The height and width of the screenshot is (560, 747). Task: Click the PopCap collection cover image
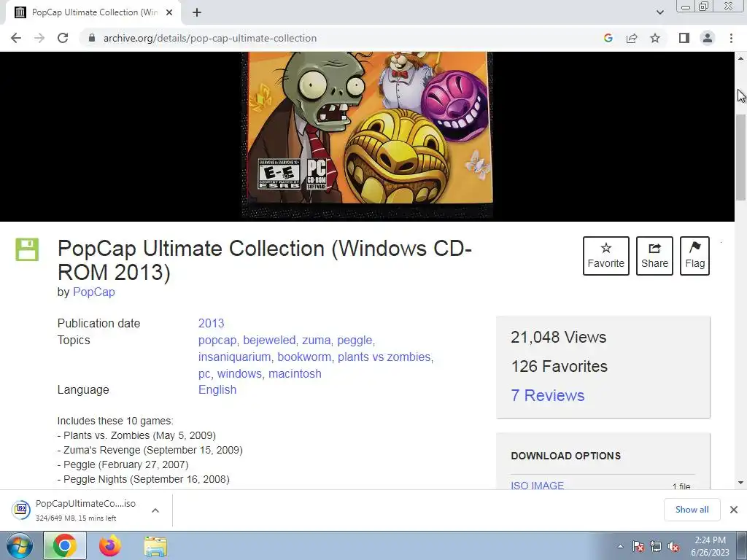click(367, 135)
